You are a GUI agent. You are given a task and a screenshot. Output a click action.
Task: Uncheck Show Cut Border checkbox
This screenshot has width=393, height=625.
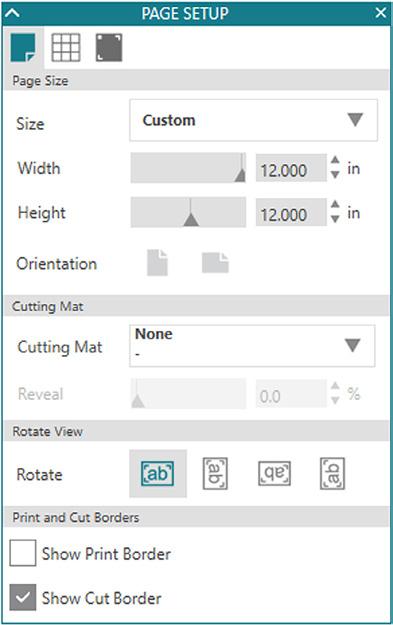tap(23, 597)
